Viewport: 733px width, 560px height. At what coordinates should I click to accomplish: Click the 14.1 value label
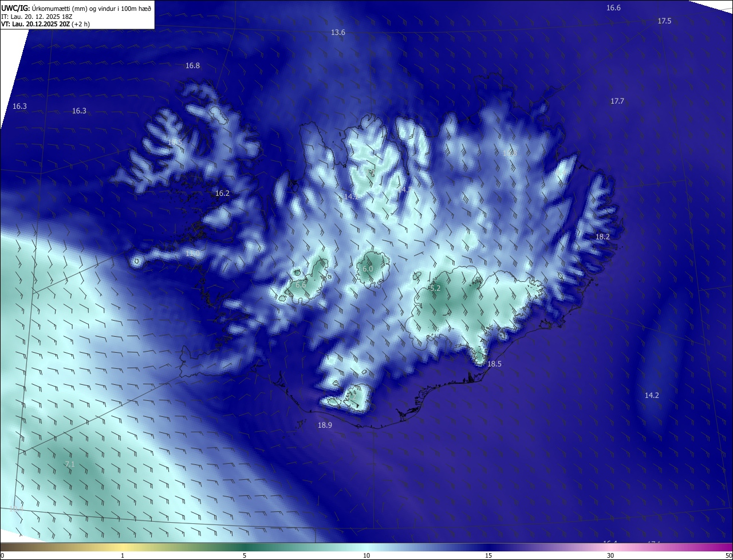pos(351,196)
